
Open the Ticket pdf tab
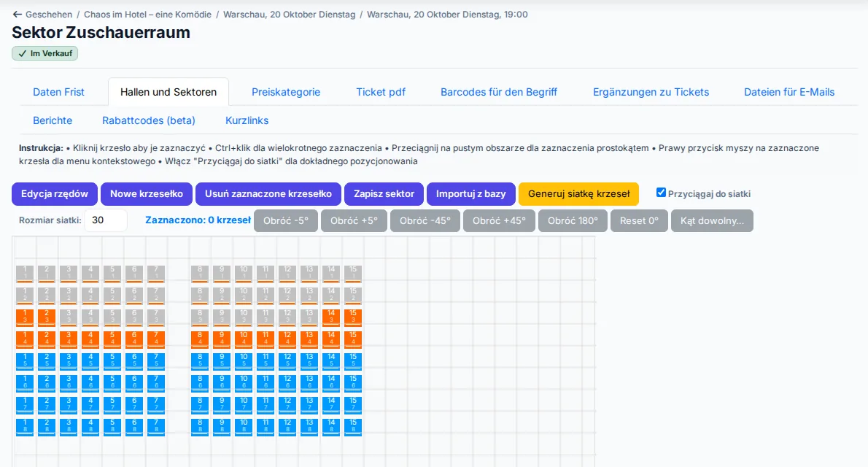[x=381, y=92]
